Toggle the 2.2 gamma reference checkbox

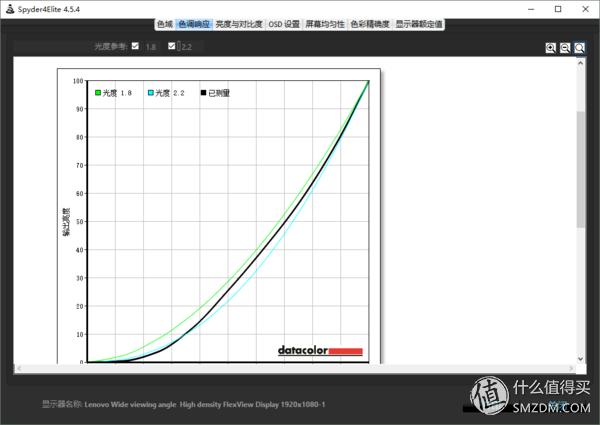point(172,46)
